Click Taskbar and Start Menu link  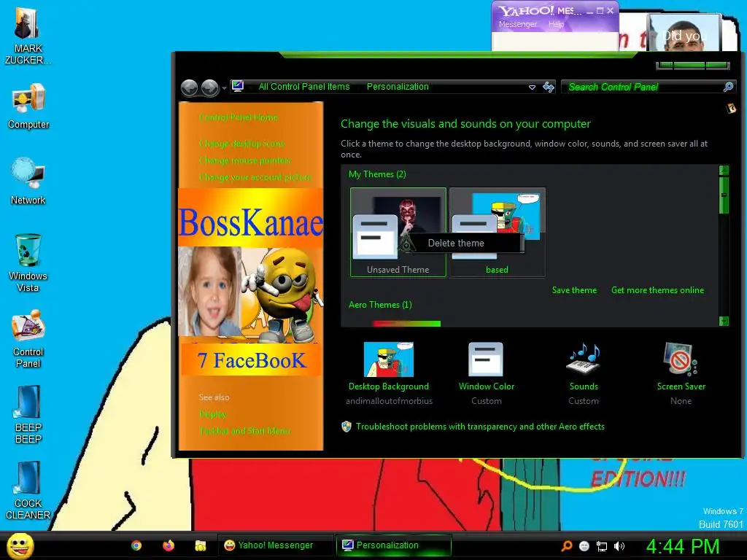click(x=245, y=430)
